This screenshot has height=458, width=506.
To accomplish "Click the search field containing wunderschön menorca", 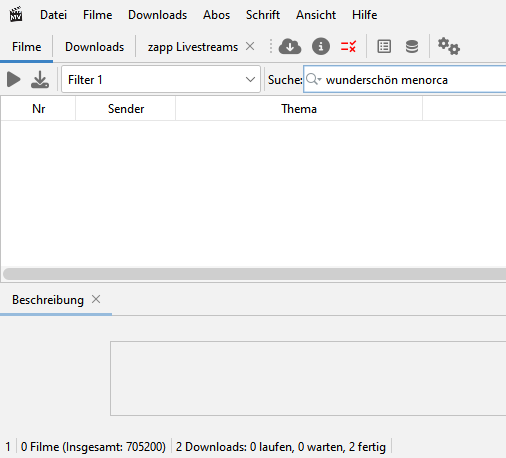I will [405, 79].
